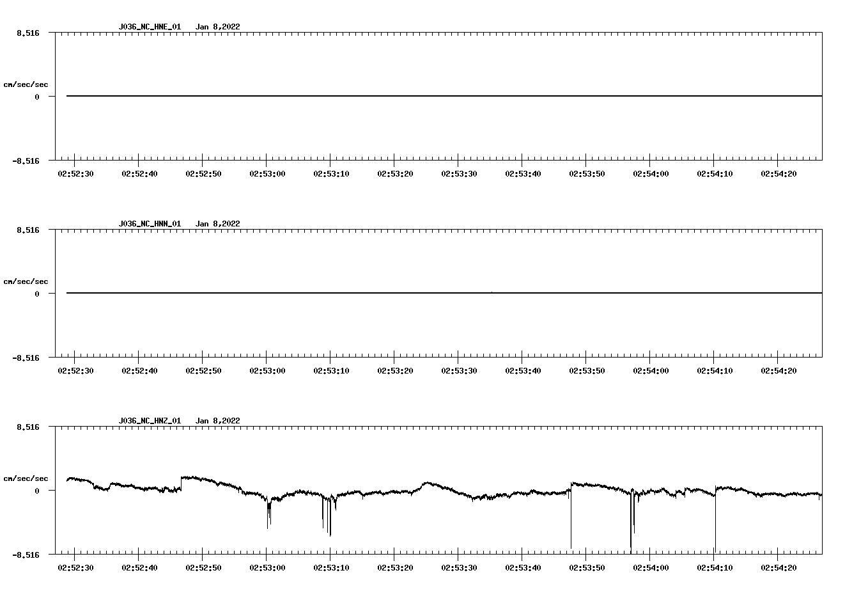Click the J036_NC_HNE_01 plot title
The width and height of the screenshot is (868, 591).
pyautogui.click(x=150, y=27)
